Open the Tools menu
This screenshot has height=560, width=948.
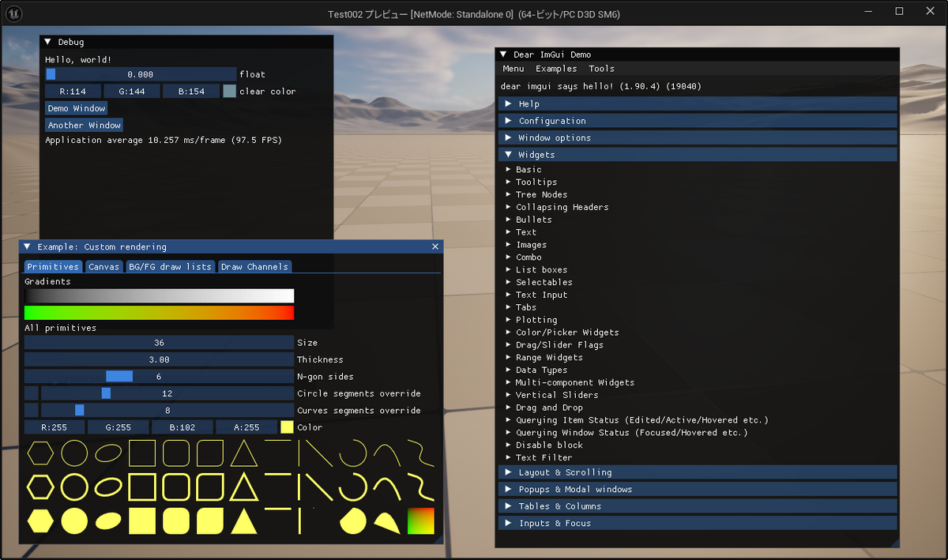pyautogui.click(x=601, y=69)
